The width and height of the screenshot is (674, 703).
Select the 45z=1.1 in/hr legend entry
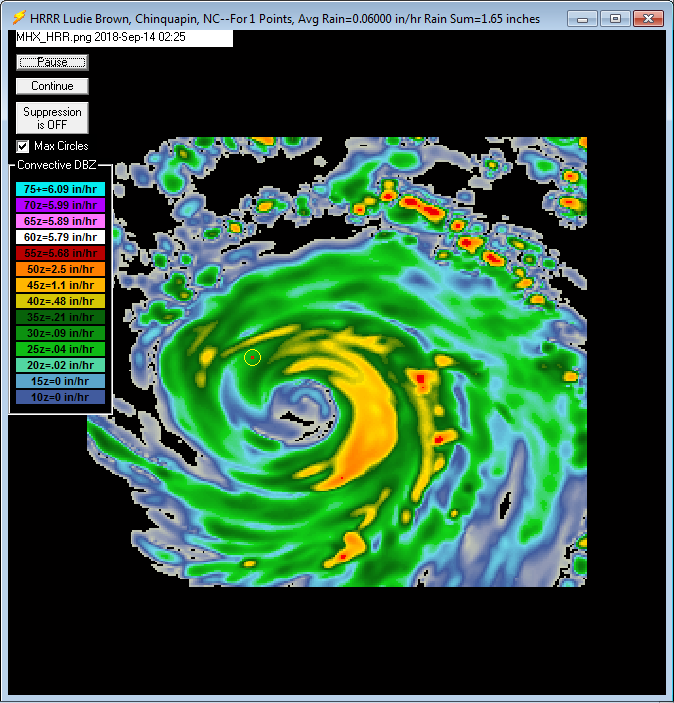(x=60, y=285)
